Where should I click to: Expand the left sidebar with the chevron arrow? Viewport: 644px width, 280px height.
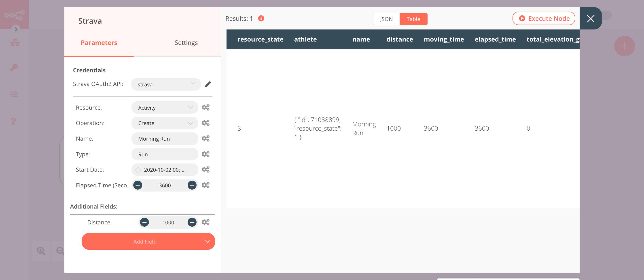16,29
